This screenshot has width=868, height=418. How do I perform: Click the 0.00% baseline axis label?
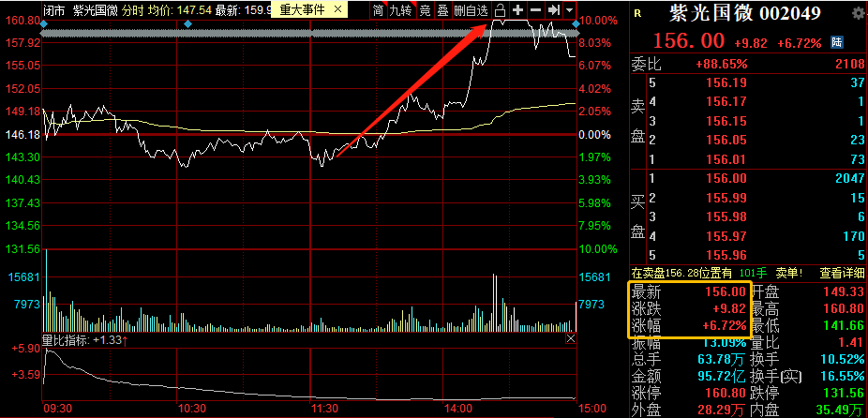595,135
